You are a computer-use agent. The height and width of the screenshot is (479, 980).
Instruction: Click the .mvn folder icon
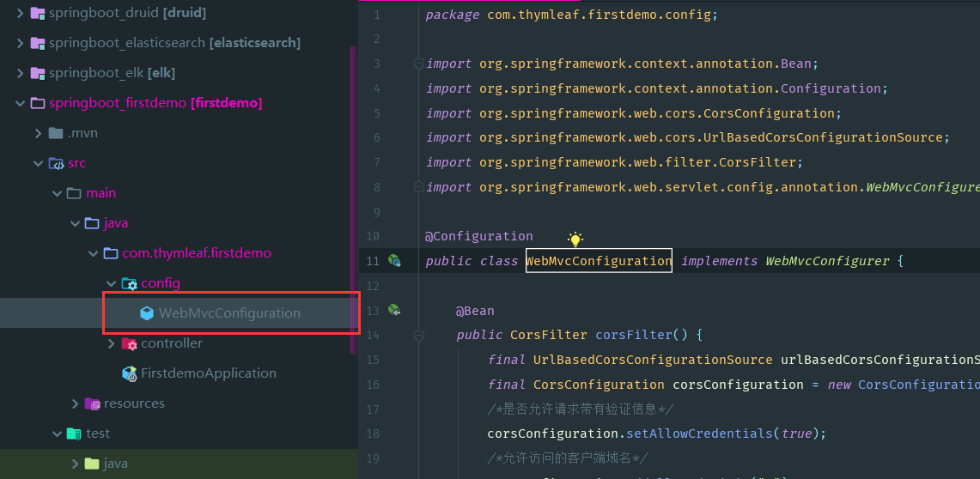coord(56,133)
